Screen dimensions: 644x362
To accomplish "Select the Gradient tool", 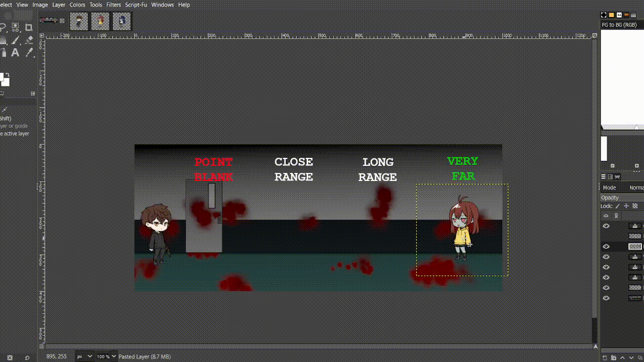I will pos(3,40).
